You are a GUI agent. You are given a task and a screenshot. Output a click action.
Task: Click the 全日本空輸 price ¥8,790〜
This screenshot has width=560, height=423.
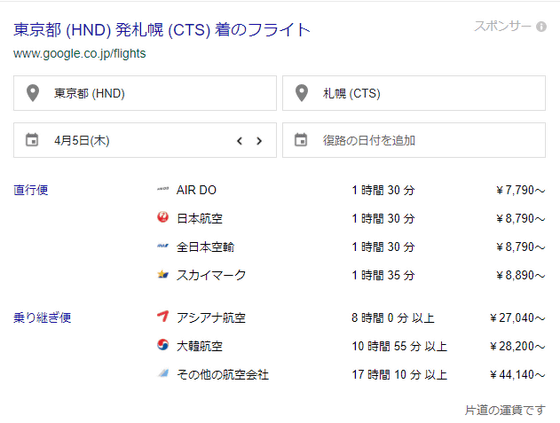(521, 247)
